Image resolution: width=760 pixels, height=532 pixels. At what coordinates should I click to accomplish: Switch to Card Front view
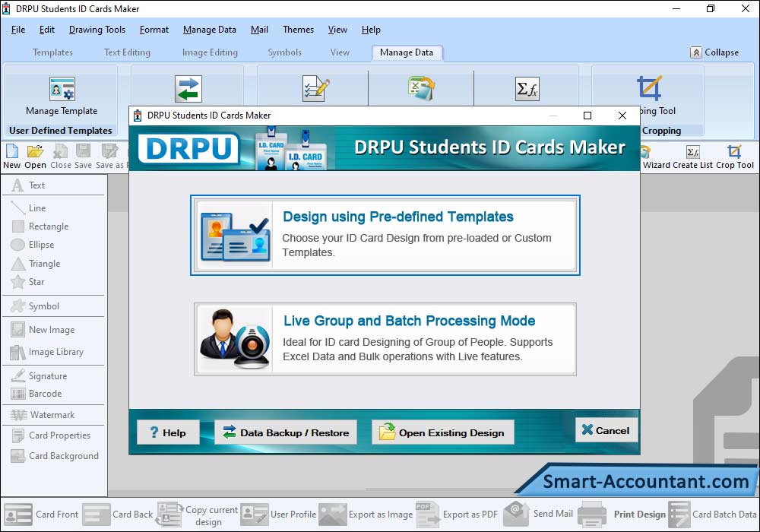[41, 515]
